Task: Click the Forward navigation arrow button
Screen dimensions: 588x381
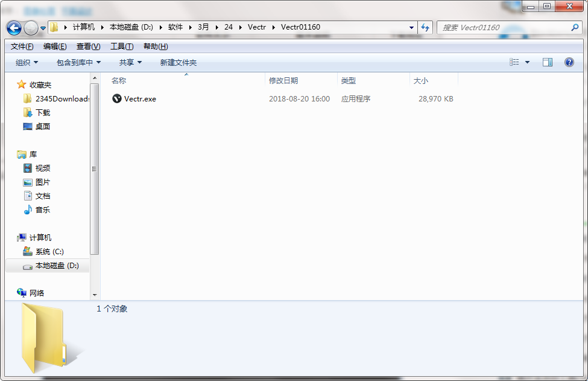Action: pos(31,28)
